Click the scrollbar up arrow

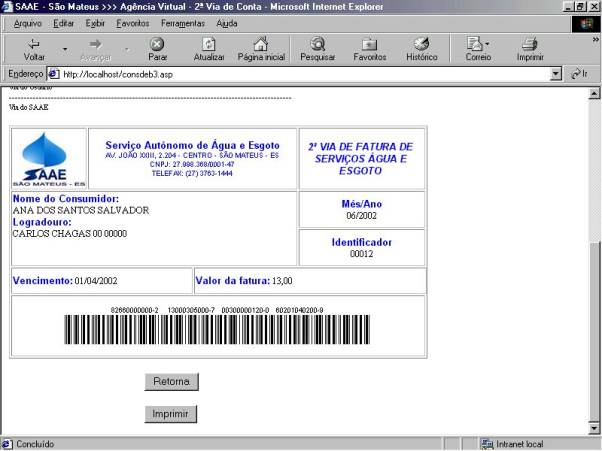pos(594,93)
